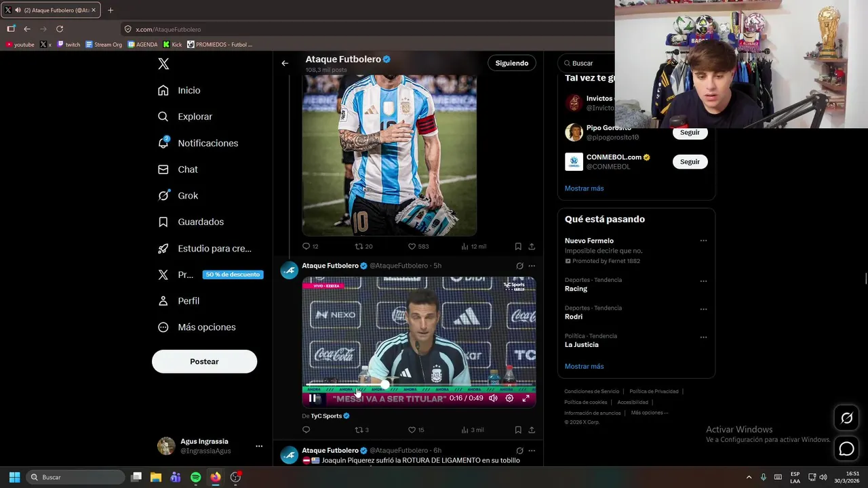868x488 pixels.
Task: Go back with the profile header arrow
Action: pos(285,63)
